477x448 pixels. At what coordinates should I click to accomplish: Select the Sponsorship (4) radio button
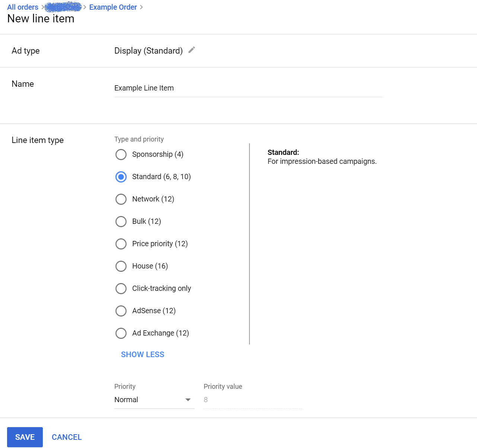(121, 155)
